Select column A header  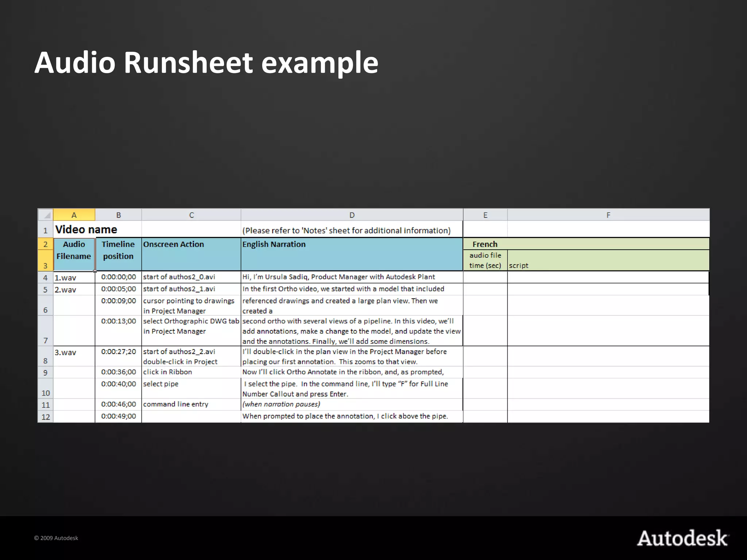(x=74, y=215)
